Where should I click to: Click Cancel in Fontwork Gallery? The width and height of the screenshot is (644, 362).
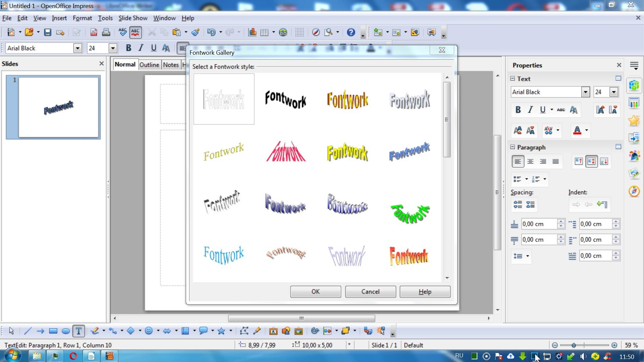coord(370,292)
